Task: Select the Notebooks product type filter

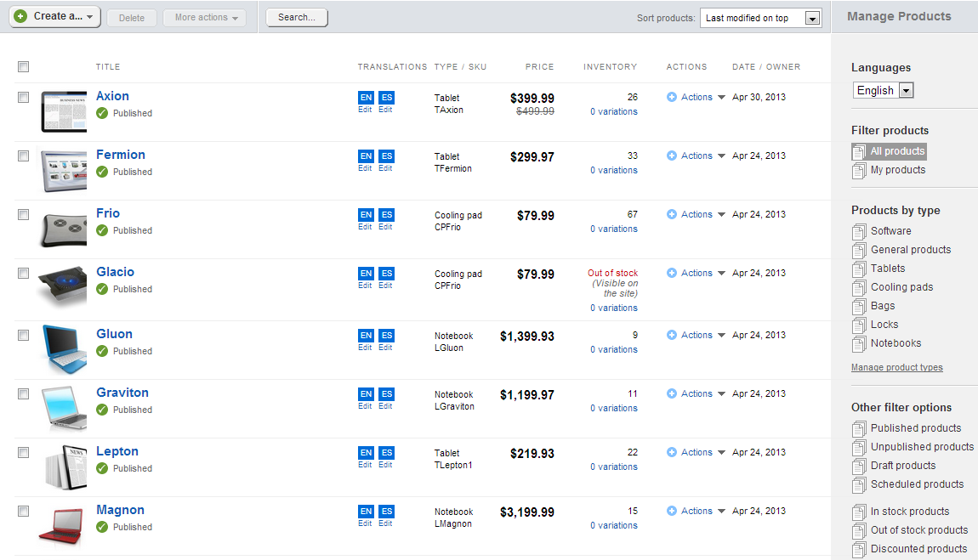Action: pyautogui.click(x=896, y=343)
